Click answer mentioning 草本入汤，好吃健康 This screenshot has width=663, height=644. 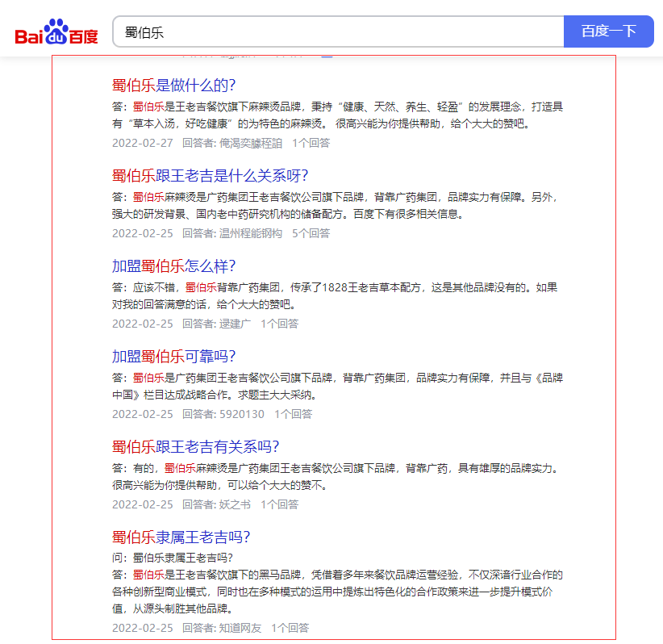337,115
